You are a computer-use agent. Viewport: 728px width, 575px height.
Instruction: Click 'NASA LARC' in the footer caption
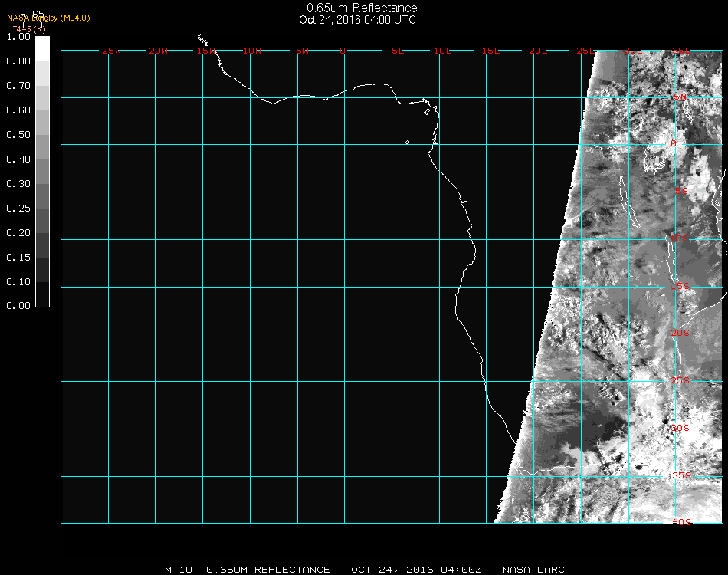click(x=533, y=570)
